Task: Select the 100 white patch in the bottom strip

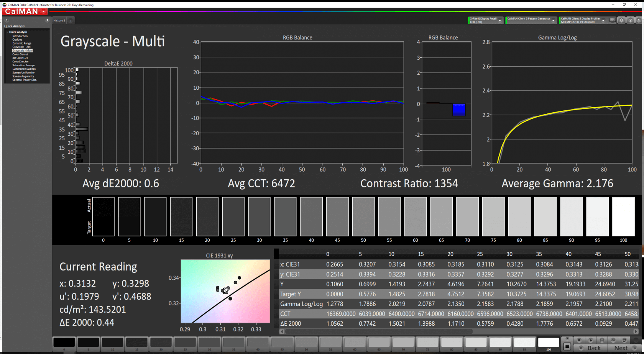Action: [x=549, y=343]
